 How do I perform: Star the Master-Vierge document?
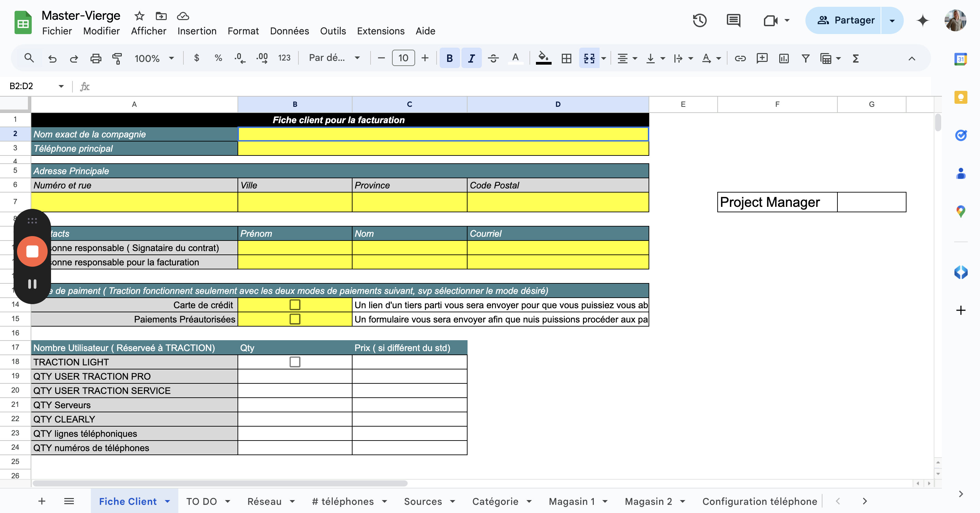139,16
